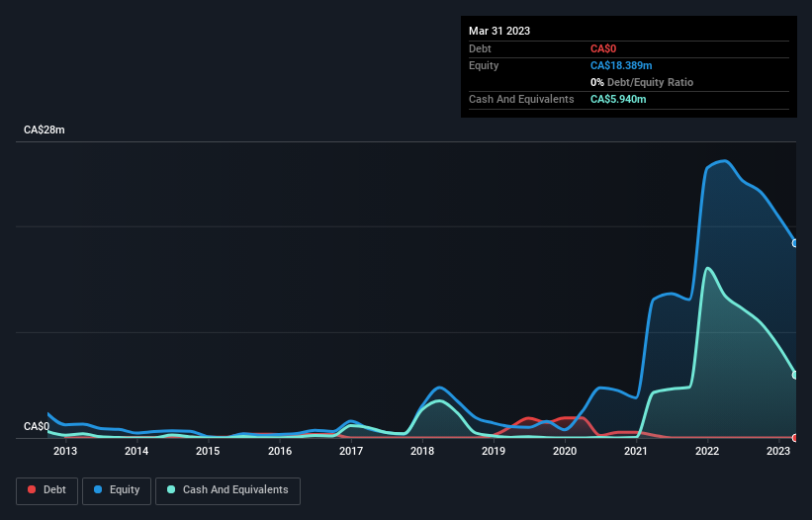Click the cash line peak in early 2022
This screenshot has height=520, width=812.
coord(707,269)
